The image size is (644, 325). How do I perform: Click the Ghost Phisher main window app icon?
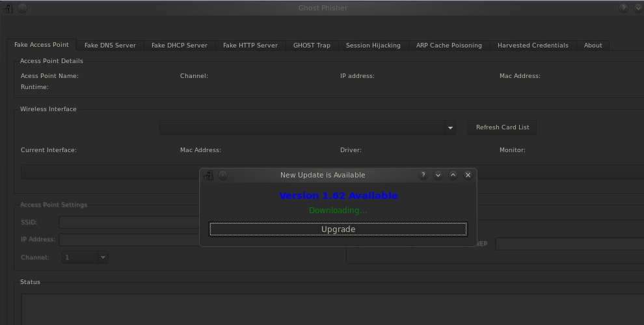(x=8, y=8)
